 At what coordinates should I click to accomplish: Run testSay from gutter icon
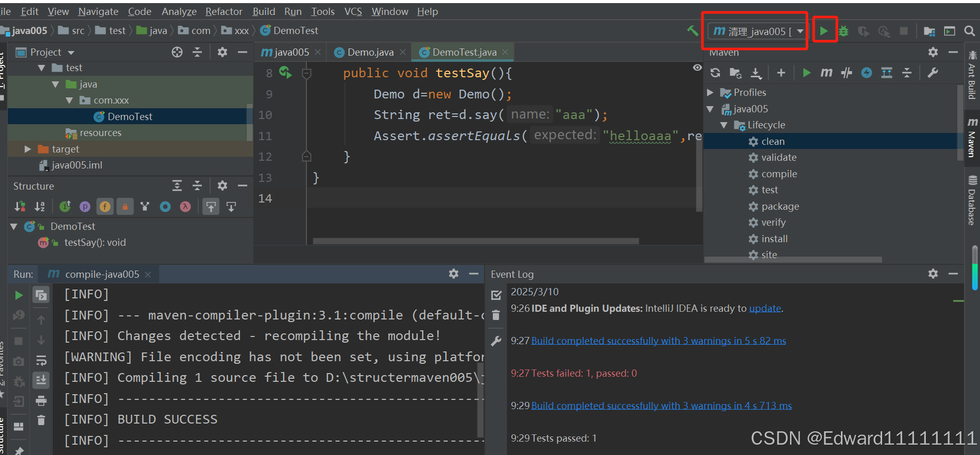point(285,73)
